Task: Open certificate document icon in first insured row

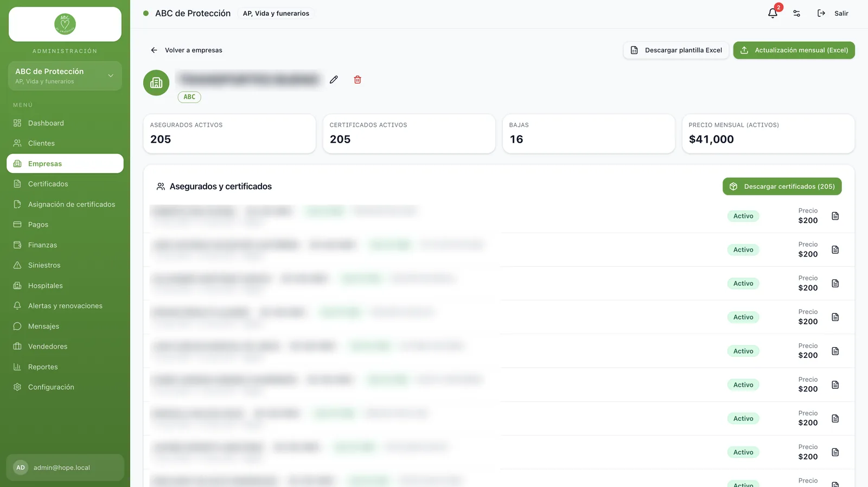Action: [835, 216]
